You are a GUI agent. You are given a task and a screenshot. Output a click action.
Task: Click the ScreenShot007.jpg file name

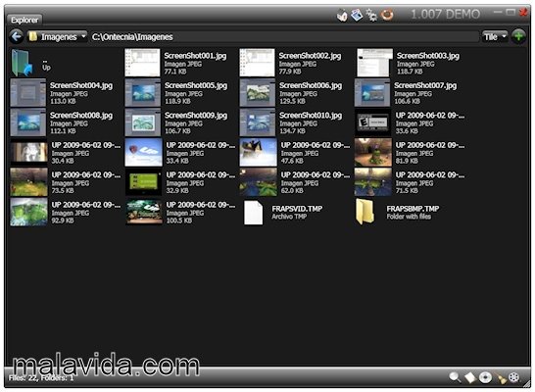[x=425, y=85]
